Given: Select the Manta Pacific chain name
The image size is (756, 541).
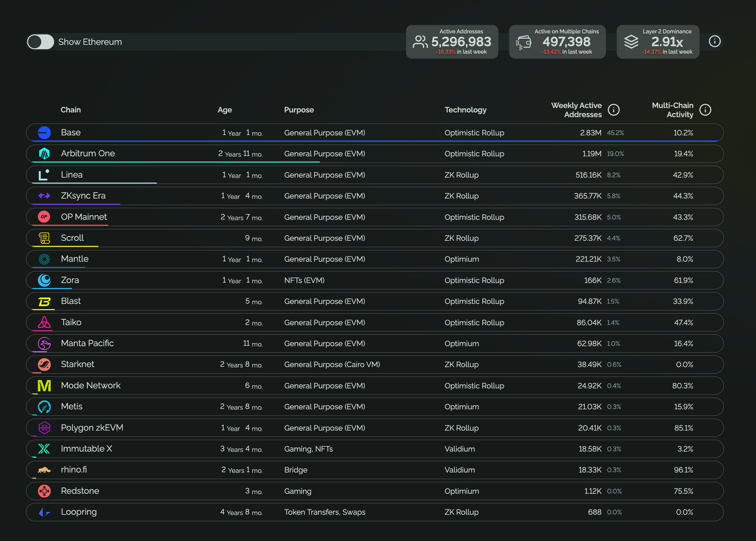Looking at the screenshot, I should [x=87, y=343].
